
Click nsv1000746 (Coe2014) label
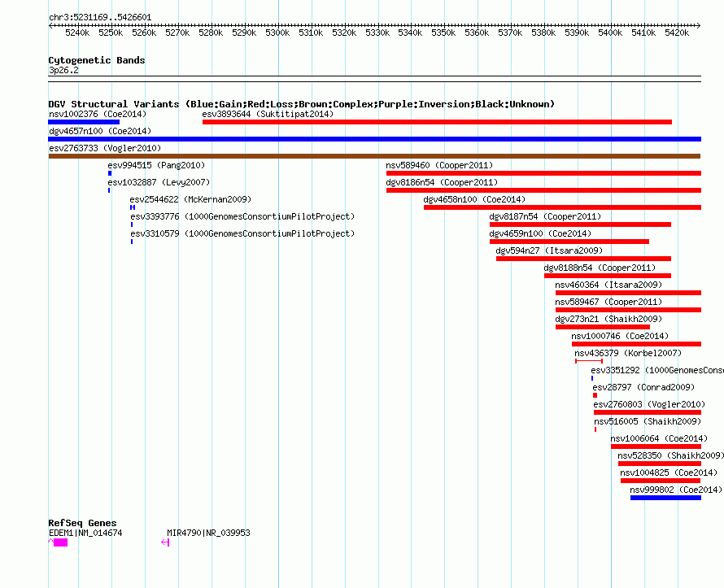click(620, 336)
